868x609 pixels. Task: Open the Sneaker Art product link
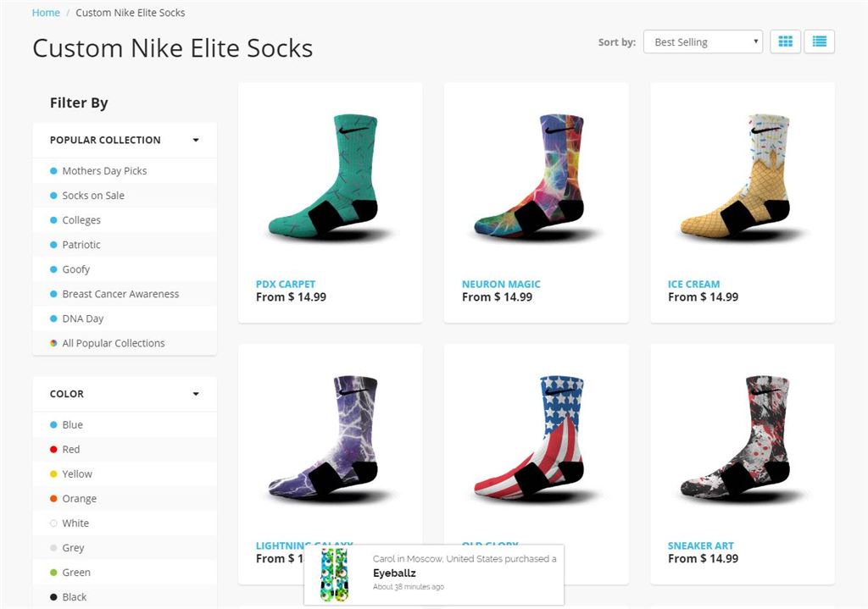click(700, 545)
